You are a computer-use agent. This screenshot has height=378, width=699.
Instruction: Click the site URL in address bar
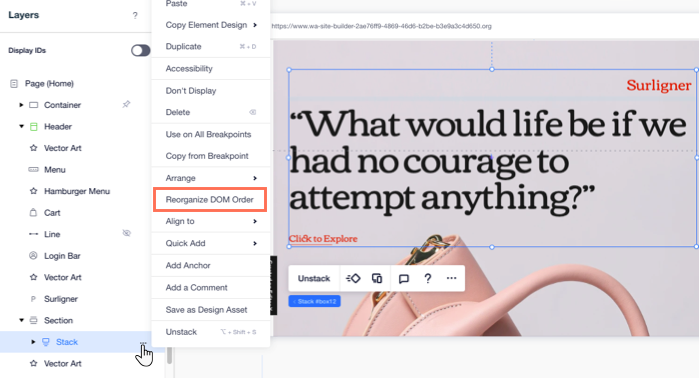pos(382,26)
